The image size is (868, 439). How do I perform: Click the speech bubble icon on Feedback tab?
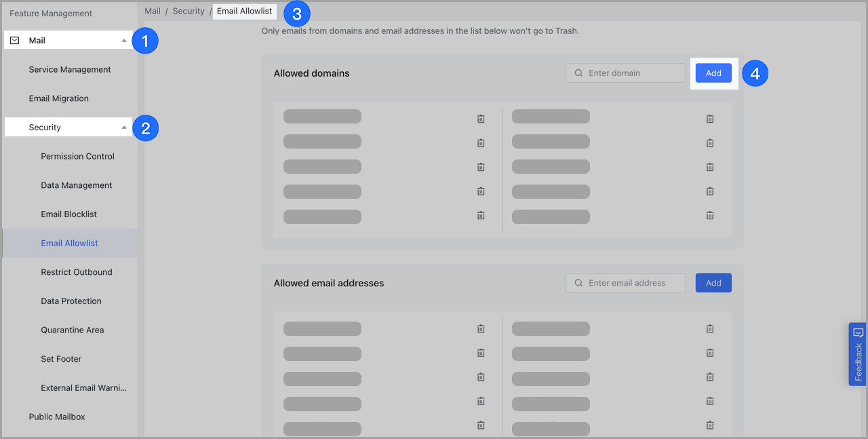click(858, 332)
